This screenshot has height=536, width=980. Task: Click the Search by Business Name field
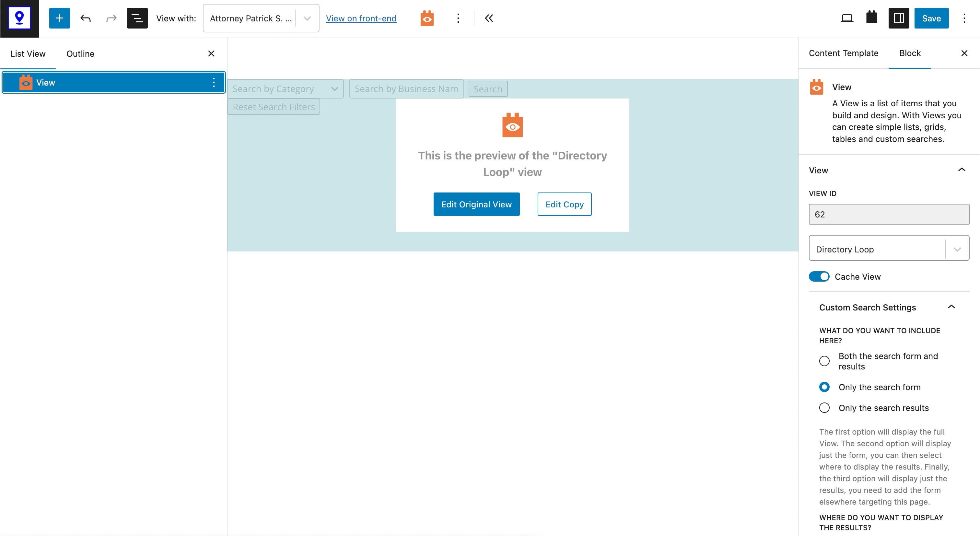click(x=406, y=89)
